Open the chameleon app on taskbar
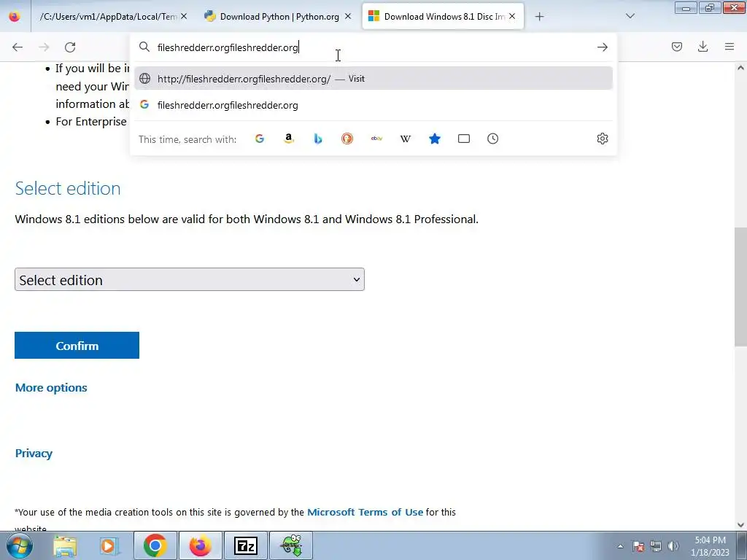 (x=291, y=545)
